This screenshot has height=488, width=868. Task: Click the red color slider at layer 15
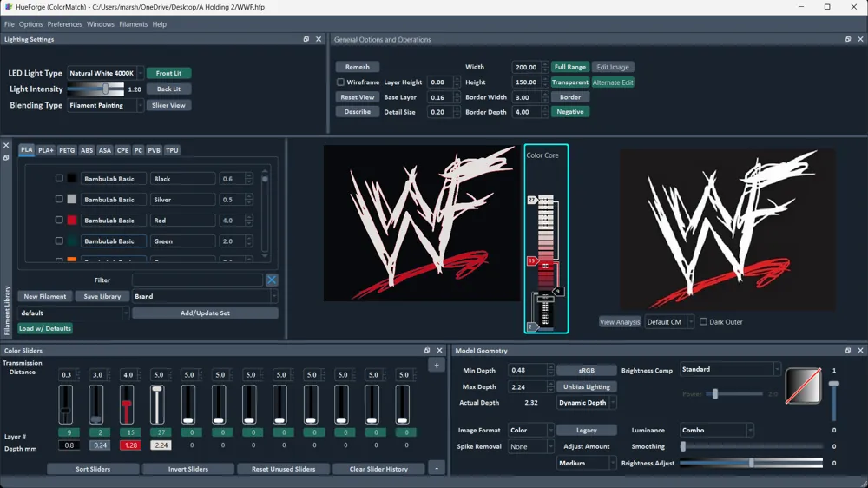(x=127, y=405)
